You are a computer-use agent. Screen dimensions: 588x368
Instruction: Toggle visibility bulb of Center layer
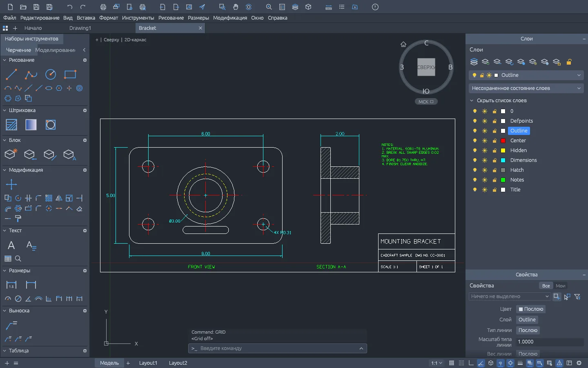point(474,141)
